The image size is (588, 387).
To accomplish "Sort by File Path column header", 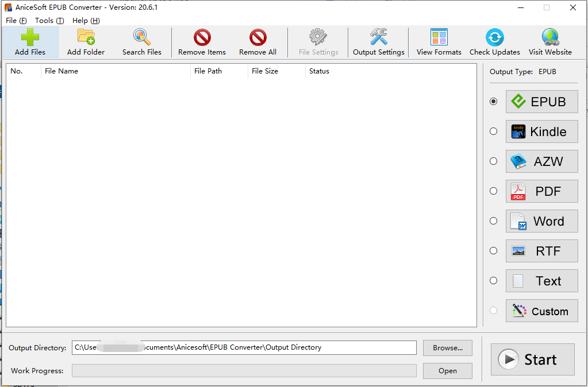I will 220,71.
